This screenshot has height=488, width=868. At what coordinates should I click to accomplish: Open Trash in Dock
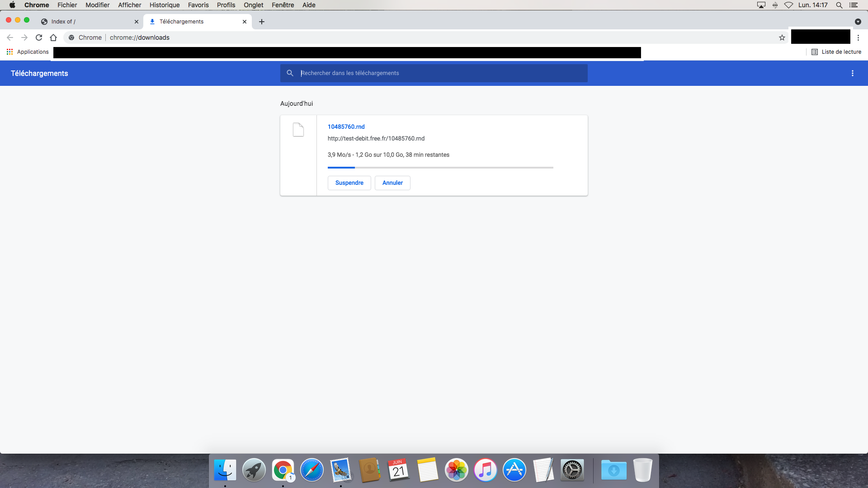(x=643, y=470)
